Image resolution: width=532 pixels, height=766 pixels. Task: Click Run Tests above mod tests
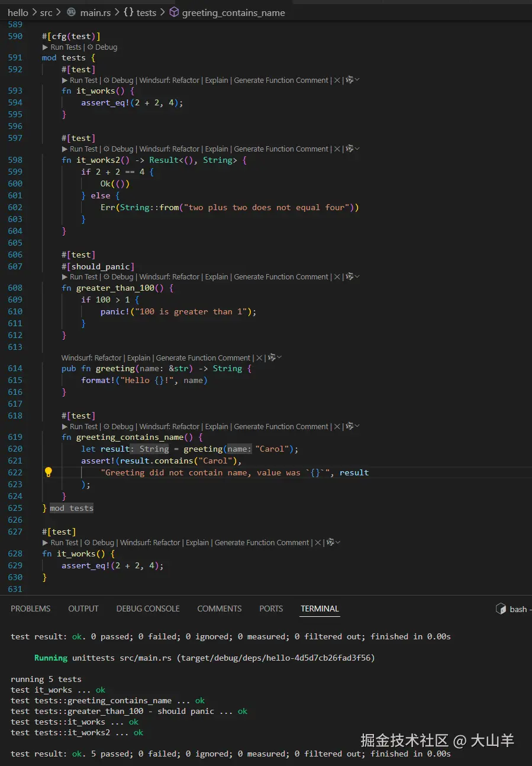click(65, 47)
